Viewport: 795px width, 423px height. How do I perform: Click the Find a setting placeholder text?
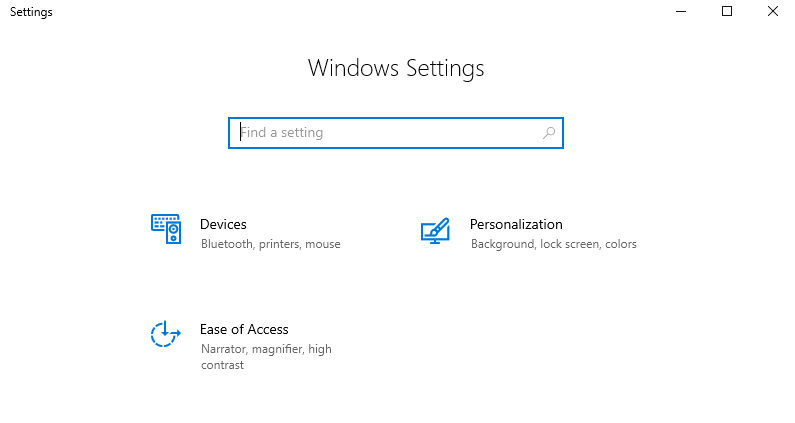(x=281, y=133)
